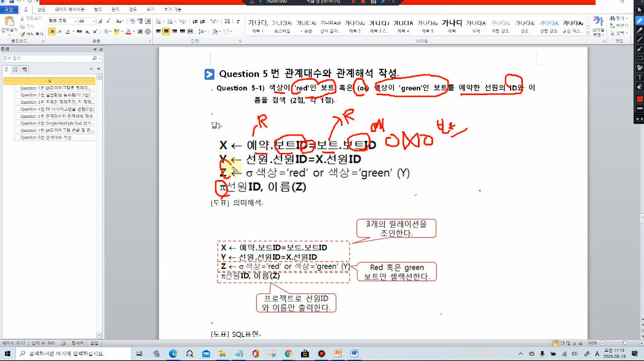The width and height of the screenshot is (644, 361).
Task: Go to Question 2번 heading in navigation
Action: 55,95
